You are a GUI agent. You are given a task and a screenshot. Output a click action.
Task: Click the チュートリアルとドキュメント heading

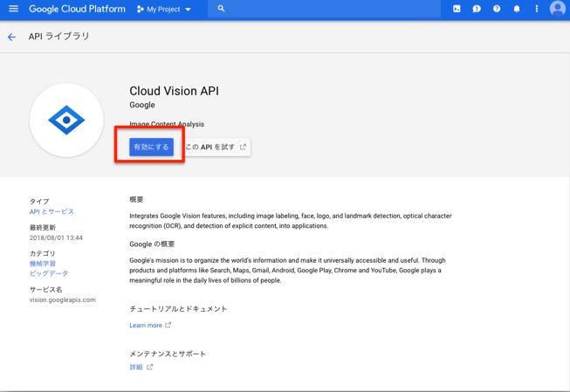tap(178, 309)
